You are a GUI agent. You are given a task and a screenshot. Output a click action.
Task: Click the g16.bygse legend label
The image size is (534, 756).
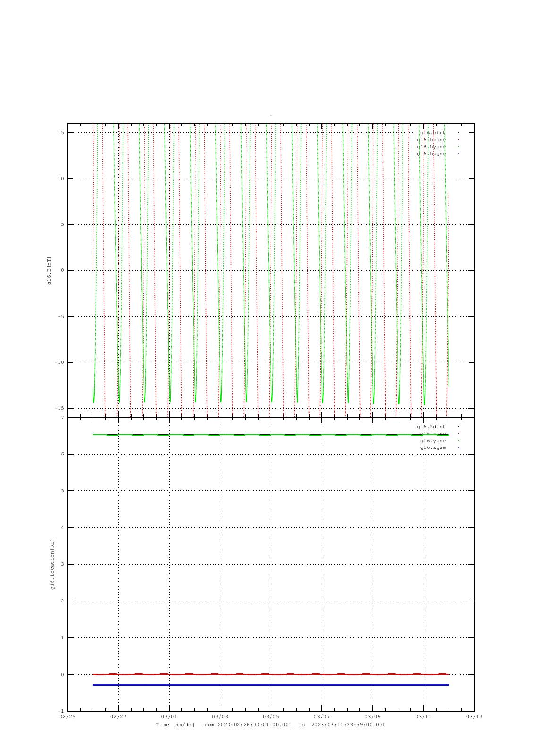tap(431, 147)
